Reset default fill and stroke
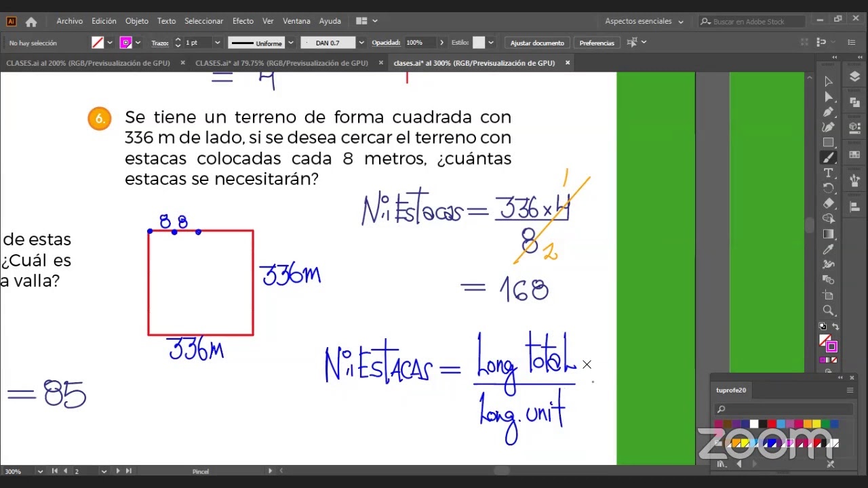Viewport: 868px width, 488px height. coord(823,327)
